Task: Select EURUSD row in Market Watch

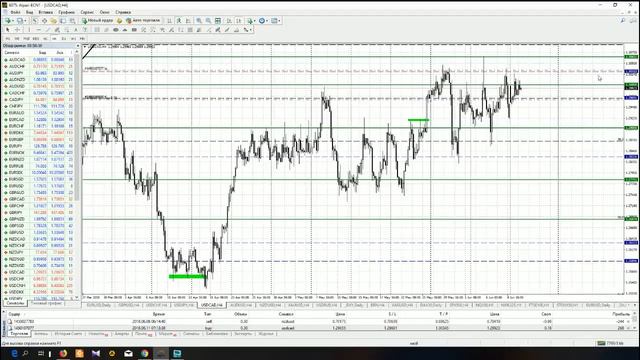Action: (39, 186)
